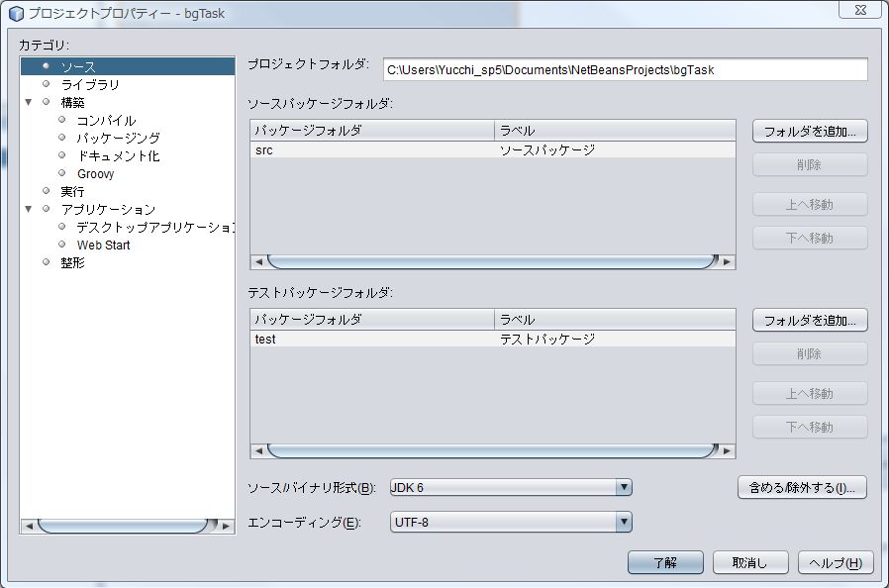Open the Web Start category
The width and height of the screenshot is (889, 588).
coord(103,245)
